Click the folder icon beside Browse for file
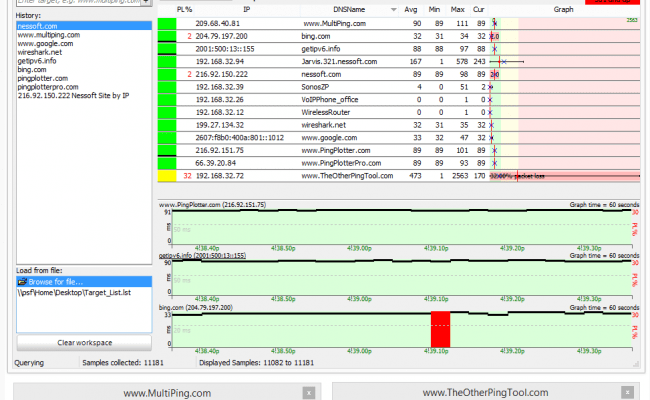This screenshot has width=650, height=400. coord(22,282)
